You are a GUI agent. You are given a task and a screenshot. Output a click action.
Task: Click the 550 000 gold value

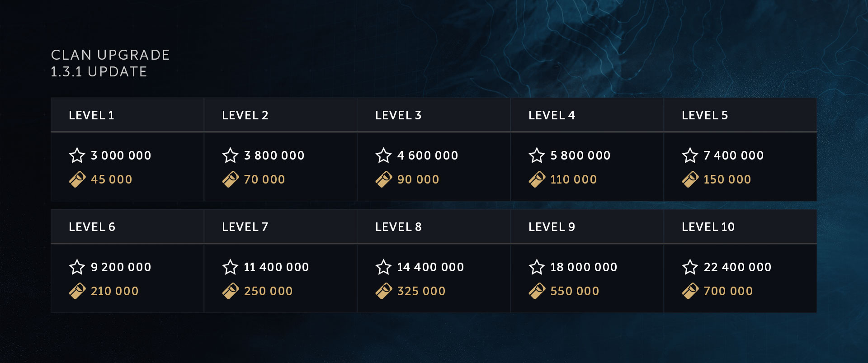point(575,291)
